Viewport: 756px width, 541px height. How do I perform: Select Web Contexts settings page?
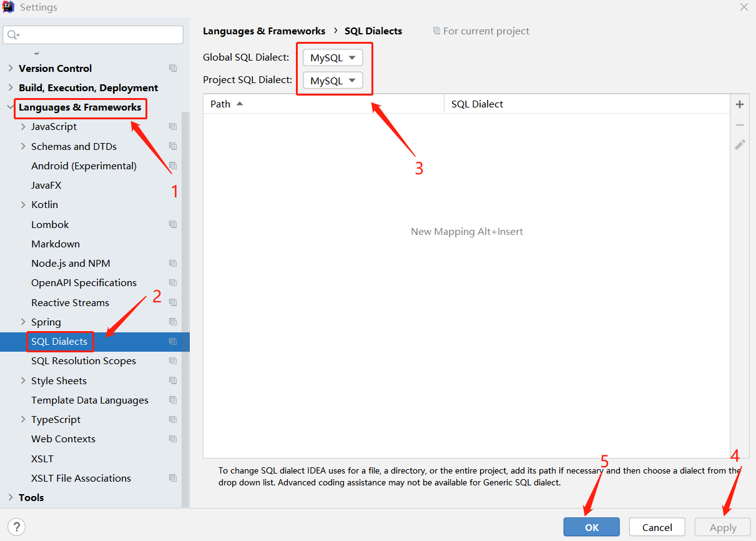point(63,439)
